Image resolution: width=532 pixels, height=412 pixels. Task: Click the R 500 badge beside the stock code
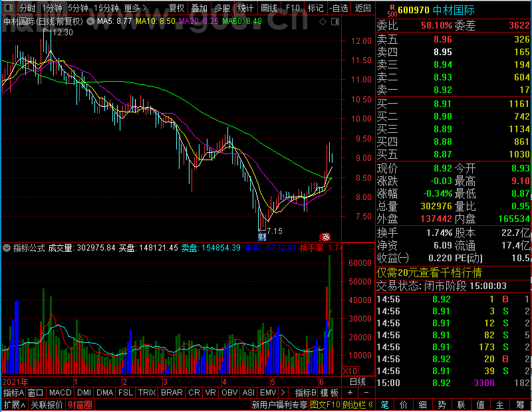click(392, 11)
